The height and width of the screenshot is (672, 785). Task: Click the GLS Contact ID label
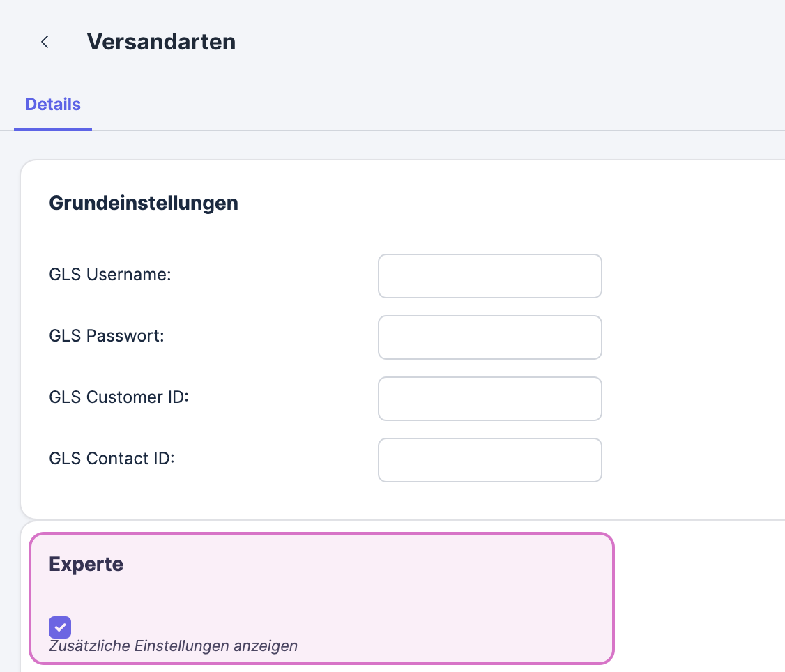[112, 459]
